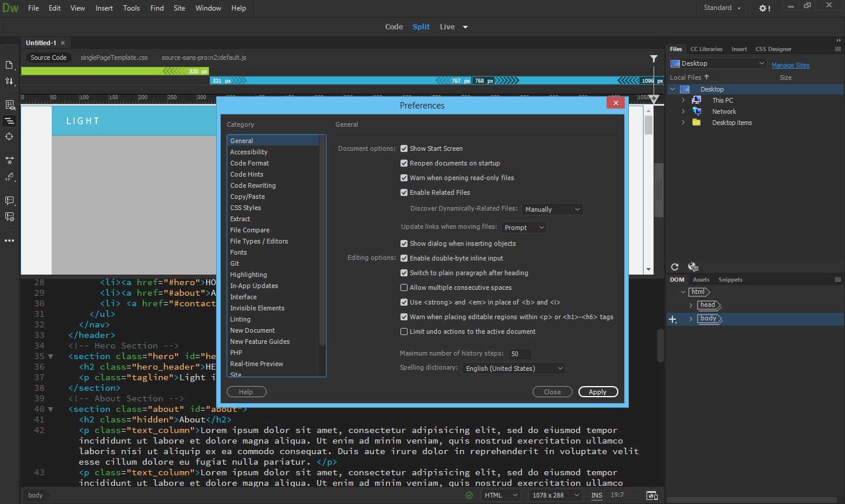Click the Close button in Preferences

tap(552, 392)
